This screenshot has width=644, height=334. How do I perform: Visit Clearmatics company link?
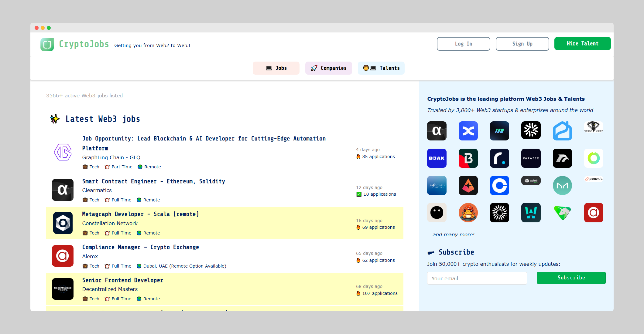pos(97,190)
